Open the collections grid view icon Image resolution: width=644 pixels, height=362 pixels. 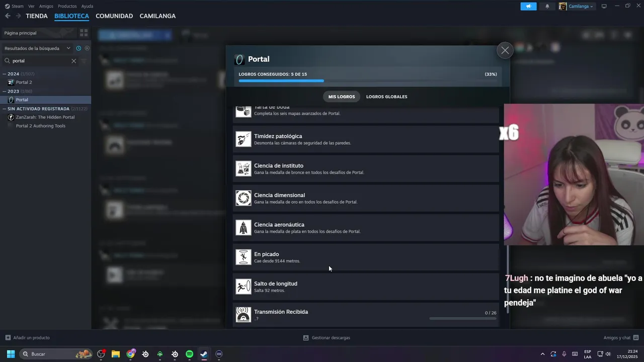pos(84,33)
